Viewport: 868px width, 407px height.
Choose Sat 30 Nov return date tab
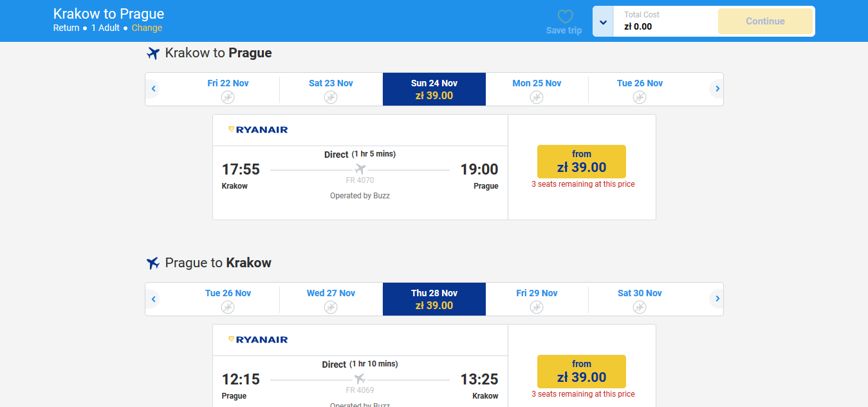point(640,299)
